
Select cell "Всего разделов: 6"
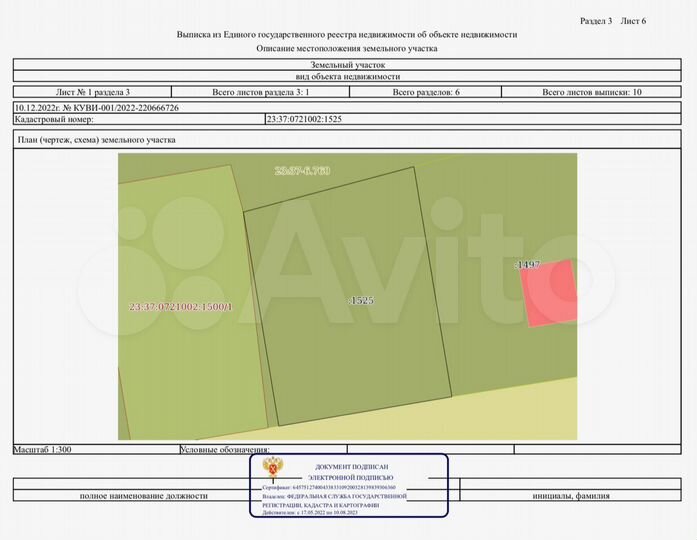click(426, 92)
